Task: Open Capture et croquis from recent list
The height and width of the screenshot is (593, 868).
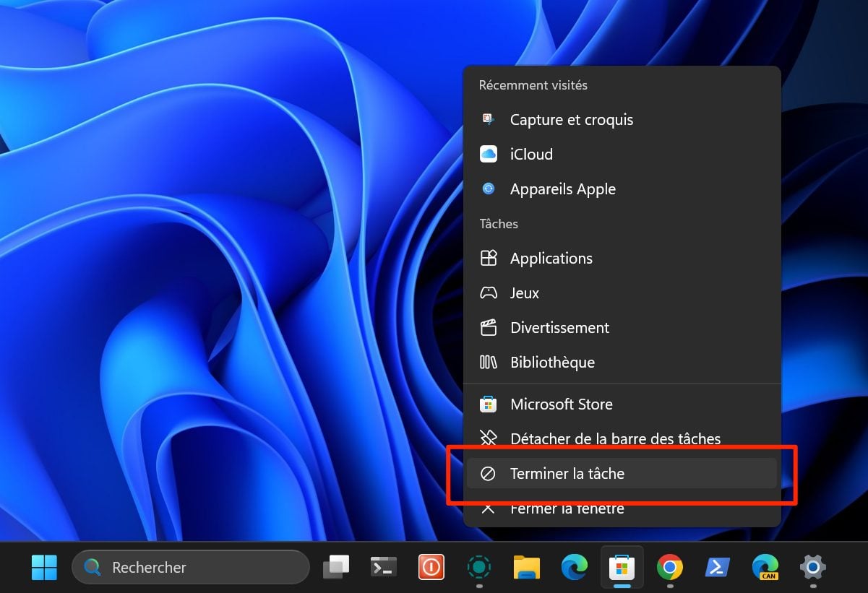Action: (x=622, y=120)
